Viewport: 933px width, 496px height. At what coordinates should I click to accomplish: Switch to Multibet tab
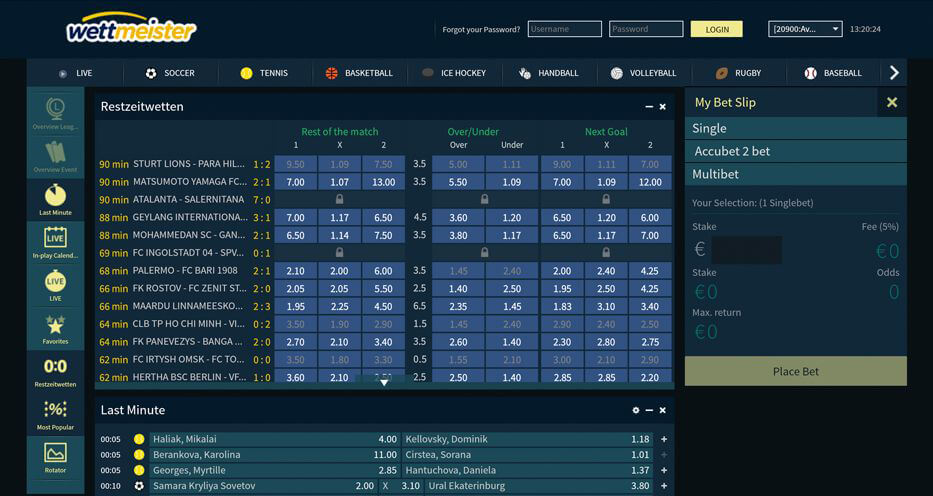[796, 174]
